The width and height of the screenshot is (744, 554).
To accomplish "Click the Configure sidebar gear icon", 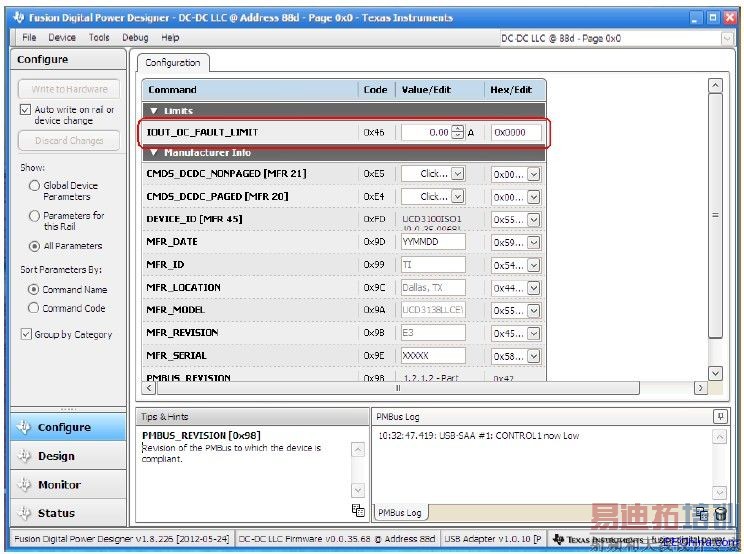I will 24,427.
